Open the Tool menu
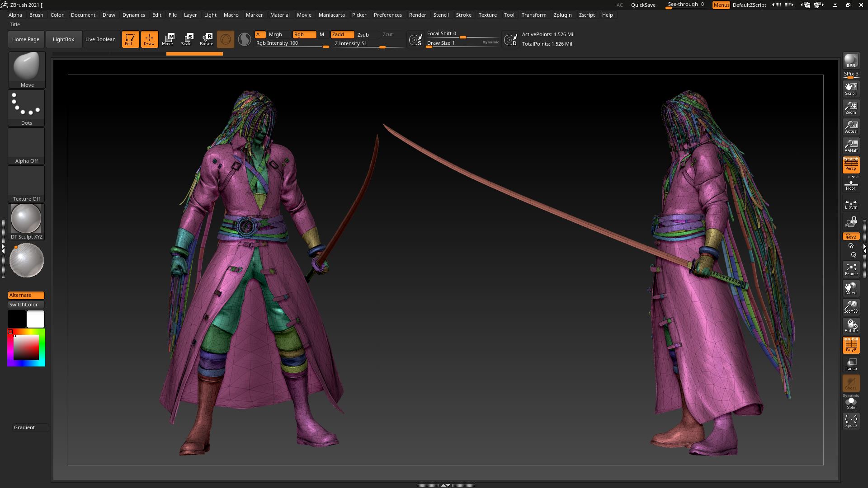 509,15
